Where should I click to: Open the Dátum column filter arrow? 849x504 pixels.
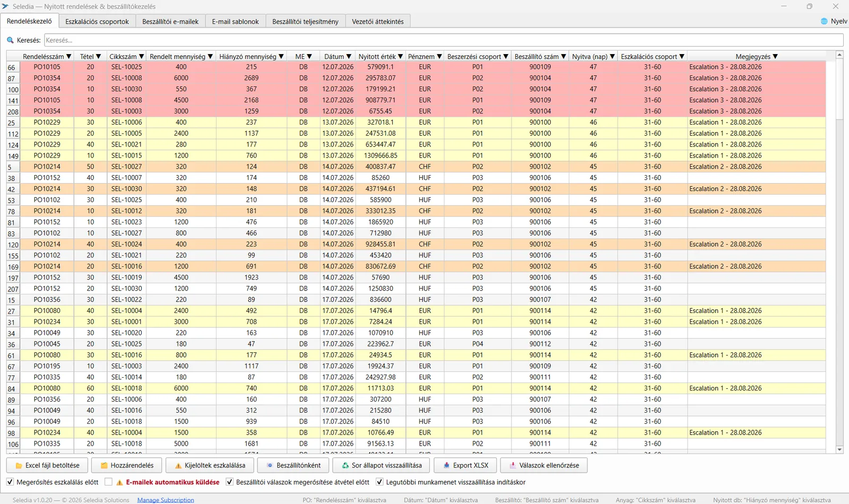pyautogui.click(x=349, y=56)
